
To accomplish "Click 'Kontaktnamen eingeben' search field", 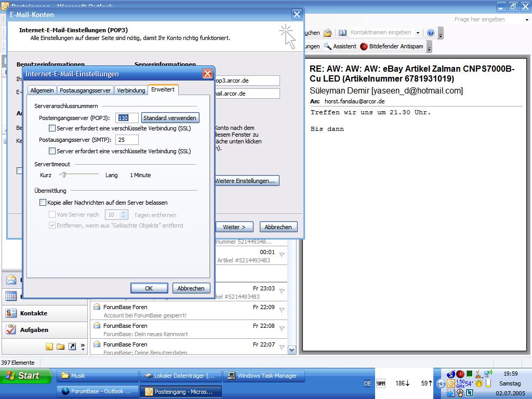I will [x=382, y=33].
